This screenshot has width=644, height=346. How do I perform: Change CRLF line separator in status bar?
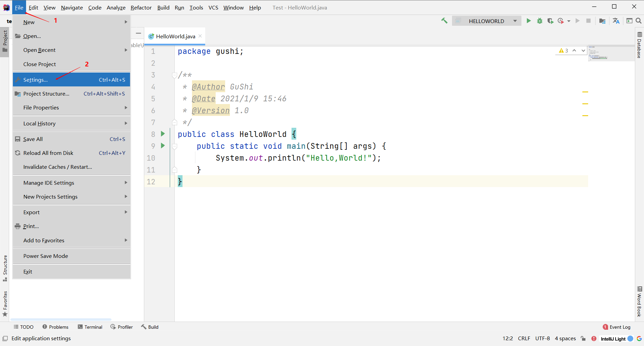point(524,339)
